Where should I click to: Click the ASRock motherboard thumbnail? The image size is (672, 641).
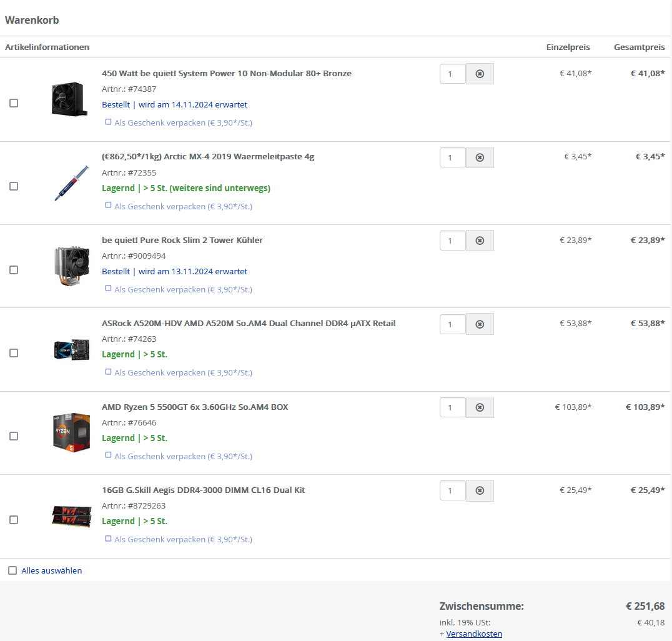pyautogui.click(x=72, y=349)
